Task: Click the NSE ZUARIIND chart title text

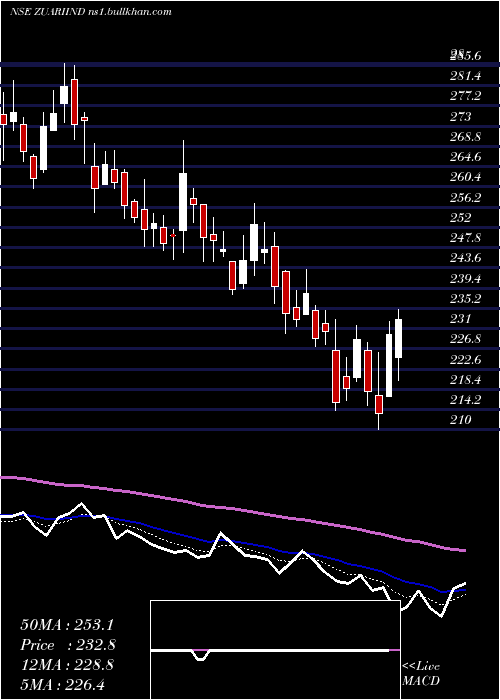Action: tap(91, 12)
